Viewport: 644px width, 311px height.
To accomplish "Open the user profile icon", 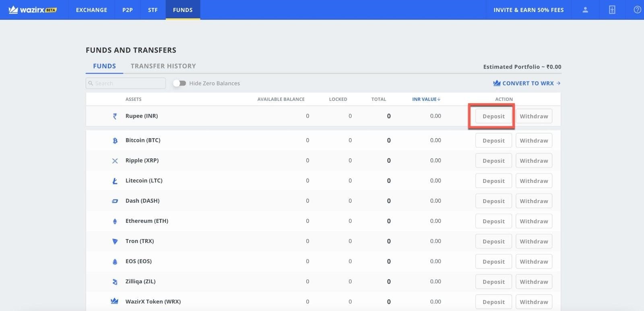I will [x=585, y=10].
